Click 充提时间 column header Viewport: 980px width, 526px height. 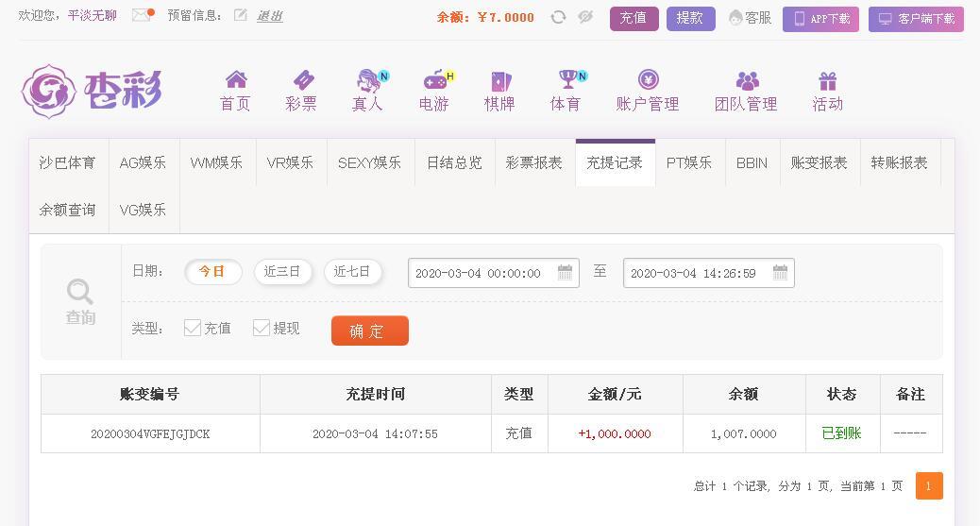pos(376,394)
